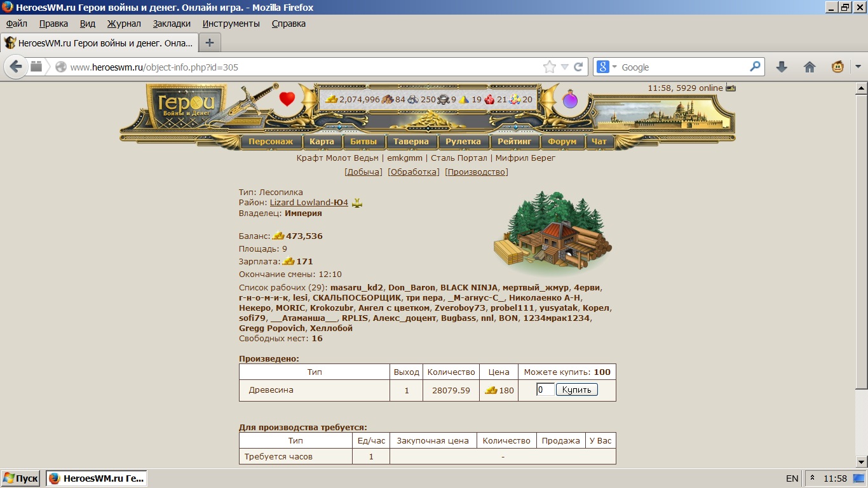The height and width of the screenshot is (488, 868).
Task: Go to the Битвы section
Action: [x=363, y=141]
